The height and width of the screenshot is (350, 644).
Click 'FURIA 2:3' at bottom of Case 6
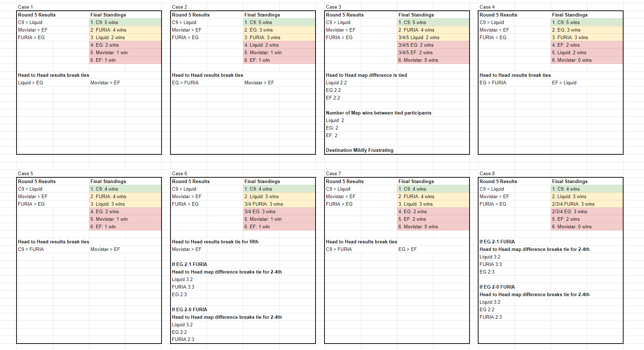click(x=183, y=339)
